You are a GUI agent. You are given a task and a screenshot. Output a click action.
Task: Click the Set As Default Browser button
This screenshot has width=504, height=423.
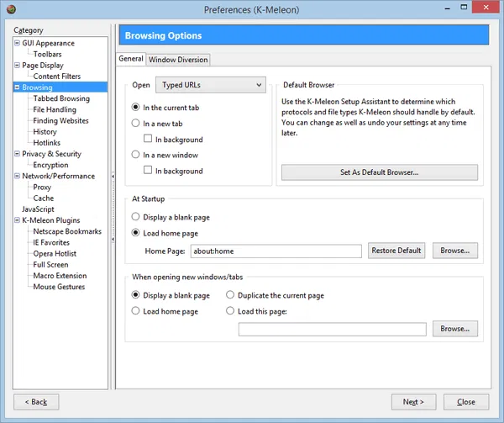[x=379, y=172]
